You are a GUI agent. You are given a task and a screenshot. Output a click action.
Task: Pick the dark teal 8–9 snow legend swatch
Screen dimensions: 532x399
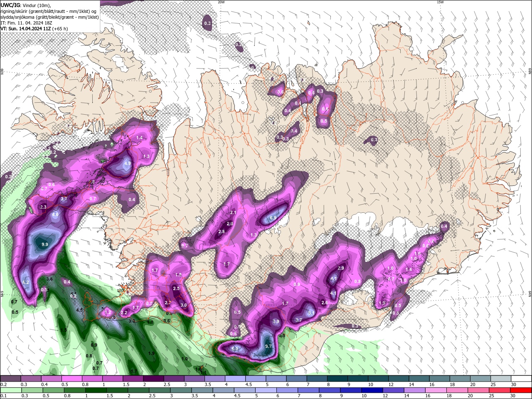337,379
